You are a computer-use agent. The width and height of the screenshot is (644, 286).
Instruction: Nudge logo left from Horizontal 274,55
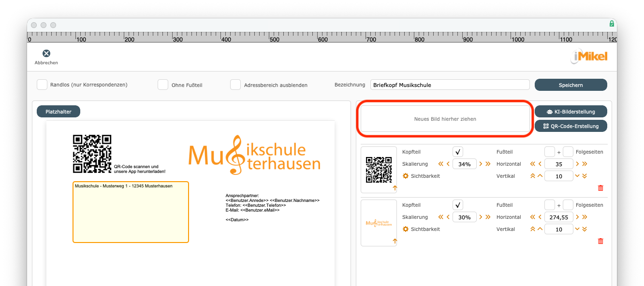click(x=540, y=217)
